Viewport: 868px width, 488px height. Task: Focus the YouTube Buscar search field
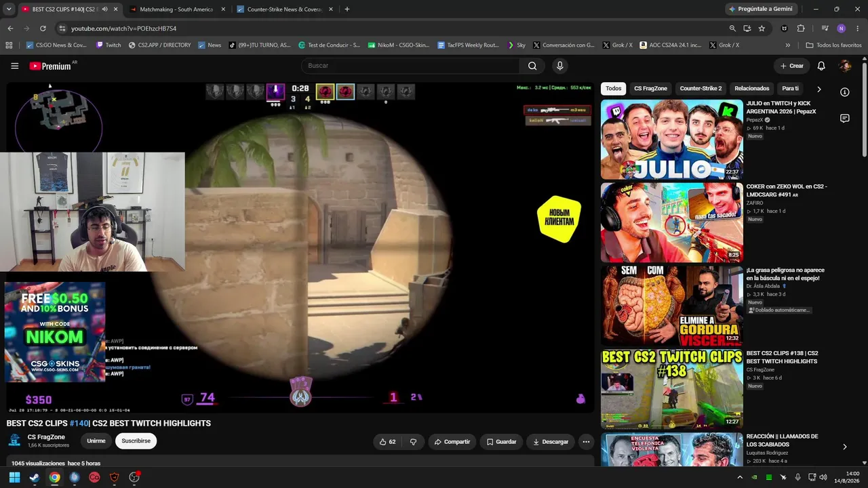point(410,66)
